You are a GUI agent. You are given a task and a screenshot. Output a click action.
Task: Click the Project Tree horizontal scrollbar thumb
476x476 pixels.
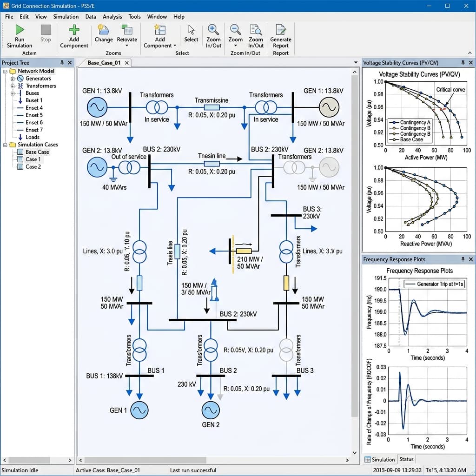click(29, 460)
